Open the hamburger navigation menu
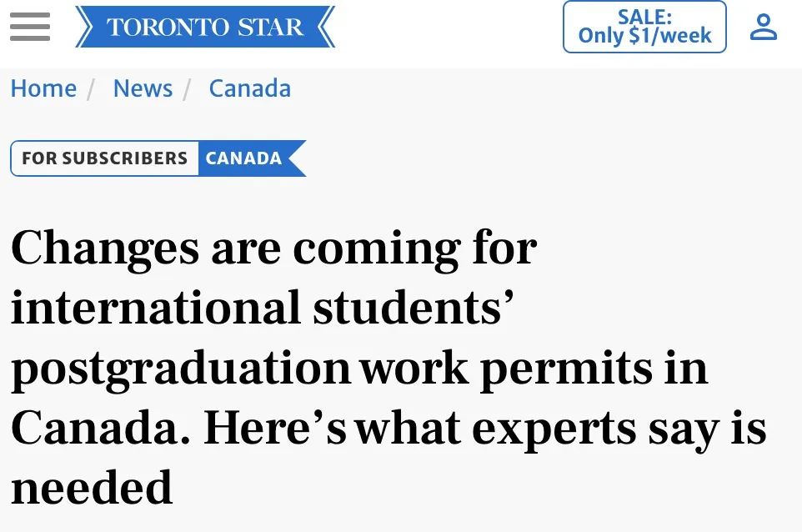 [x=29, y=27]
